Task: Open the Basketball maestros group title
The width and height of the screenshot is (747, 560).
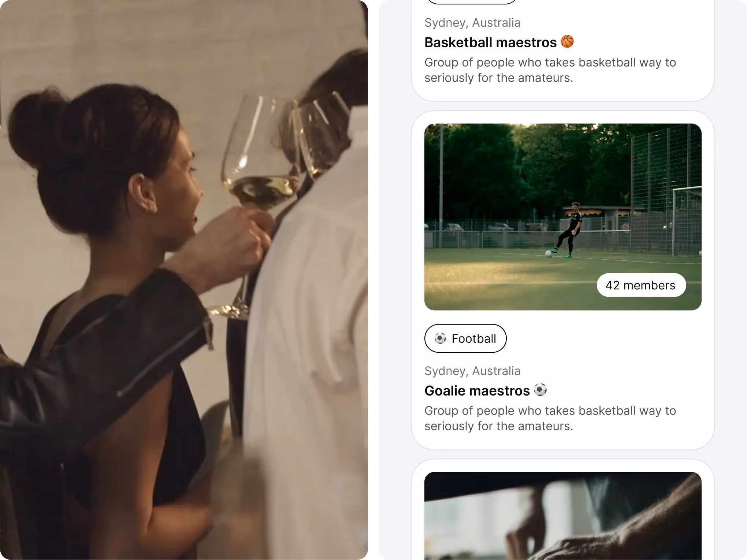Action: (490, 42)
